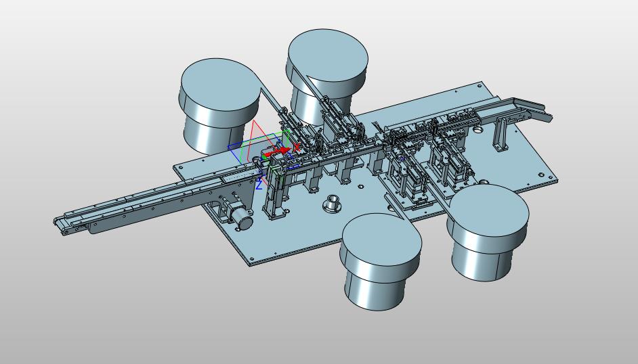
Task: Select the flanged bushing on the base plate
Action: pos(332,204)
